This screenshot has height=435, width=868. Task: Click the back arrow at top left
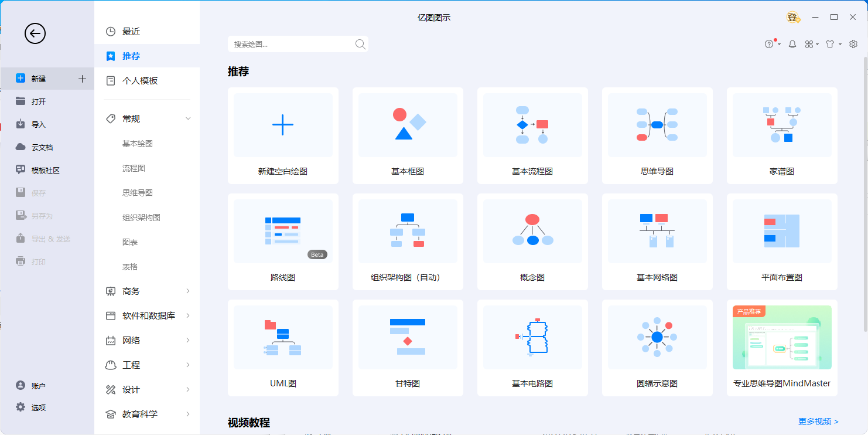(35, 33)
